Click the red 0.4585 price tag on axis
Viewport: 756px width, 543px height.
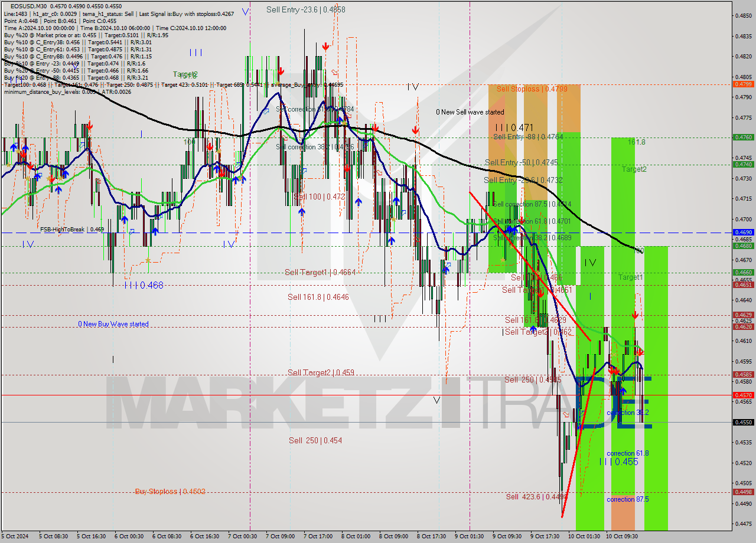click(743, 375)
